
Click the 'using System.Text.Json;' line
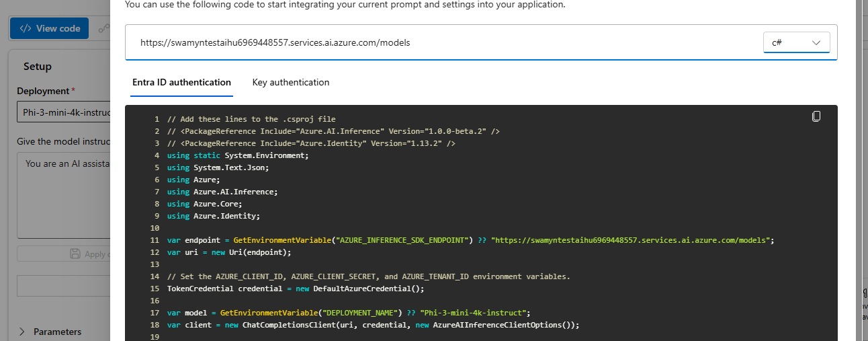218,167
